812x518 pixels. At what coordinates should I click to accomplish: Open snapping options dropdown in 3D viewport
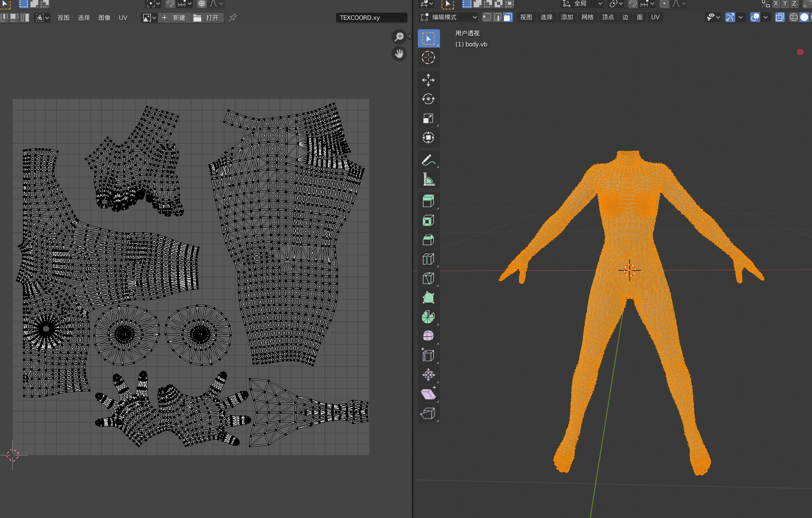(x=648, y=3)
